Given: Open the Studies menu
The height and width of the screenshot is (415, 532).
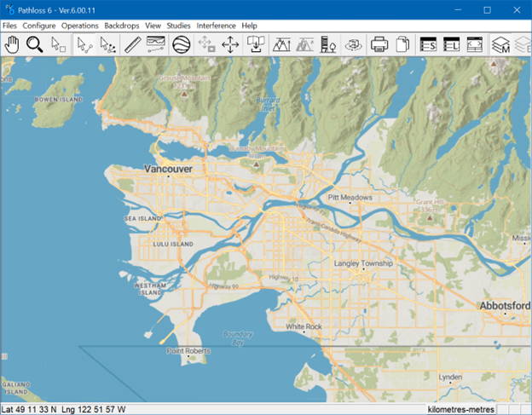Looking at the screenshot, I should coord(180,26).
